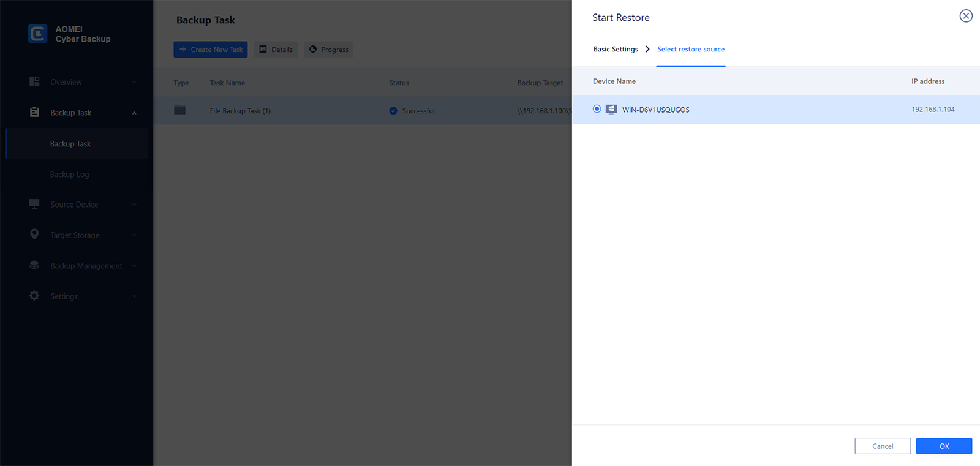Click the \\192.168.1.100 backup target path
Viewport: 980px width, 466px height.
pyautogui.click(x=544, y=111)
